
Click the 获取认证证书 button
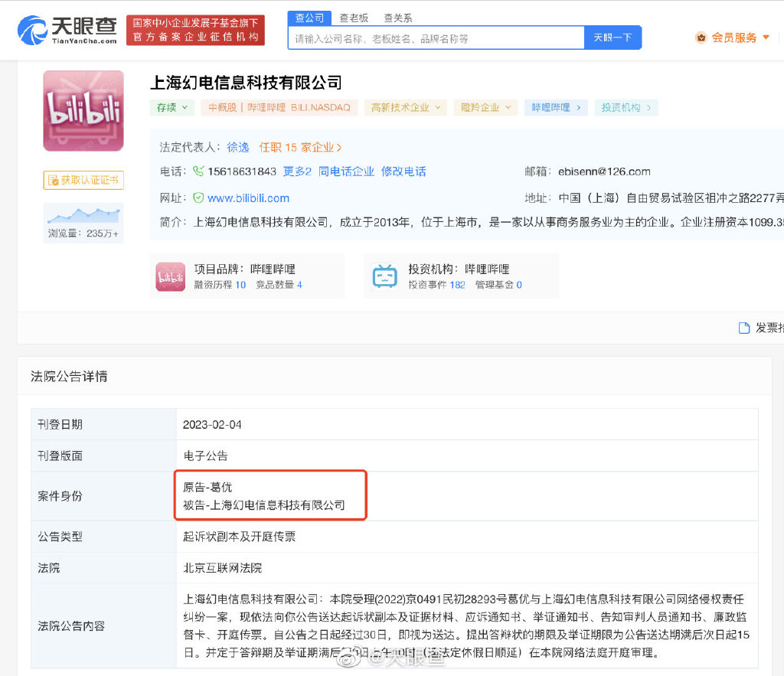(83, 180)
